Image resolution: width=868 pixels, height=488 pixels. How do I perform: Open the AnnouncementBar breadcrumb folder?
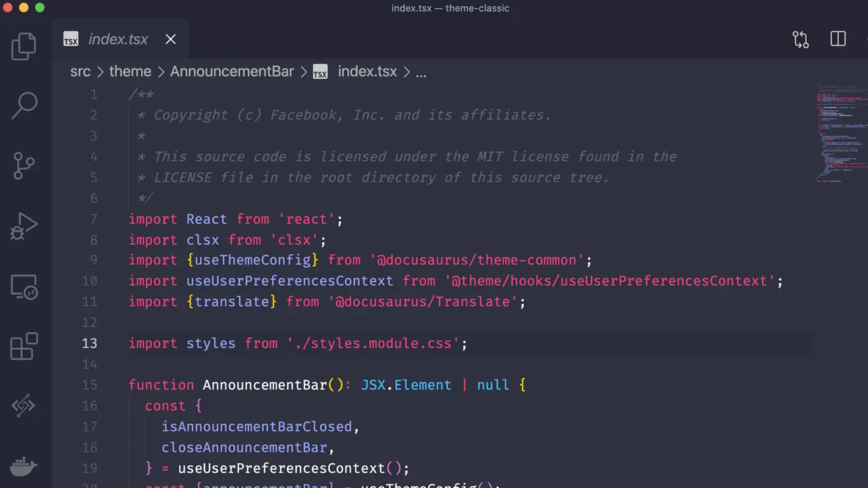coord(232,72)
